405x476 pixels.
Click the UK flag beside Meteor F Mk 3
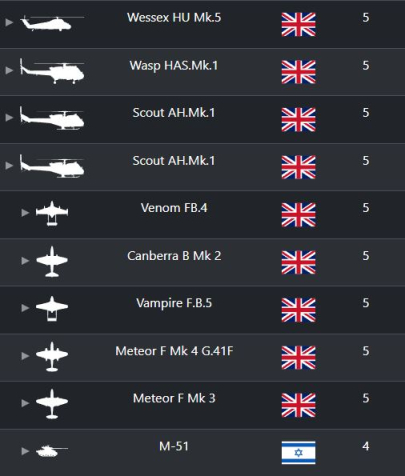click(x=298, y=405)
